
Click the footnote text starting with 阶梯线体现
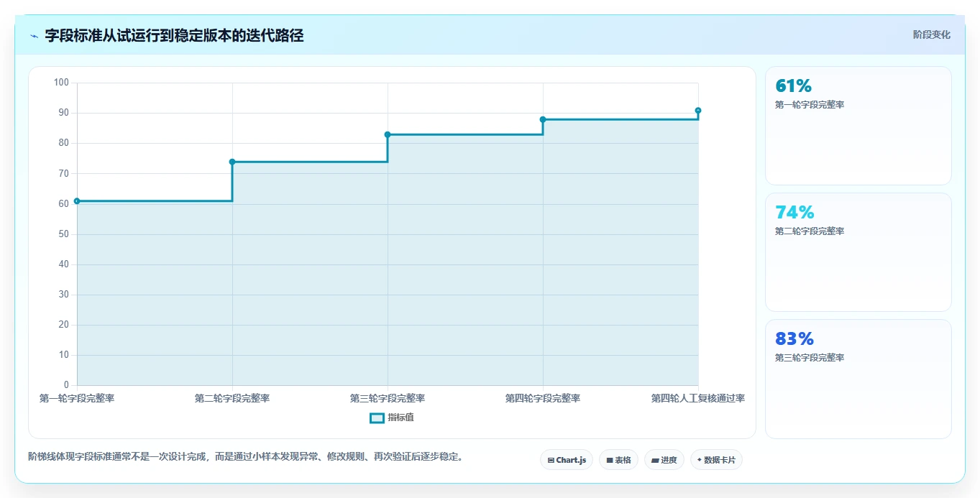pyautogui.click(x=246, y=457)
